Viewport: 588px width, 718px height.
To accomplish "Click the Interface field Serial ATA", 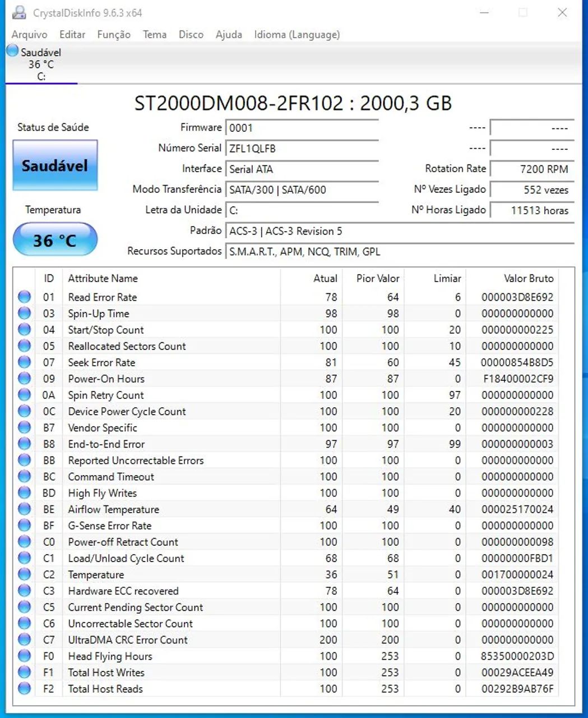I will (302, 169).
